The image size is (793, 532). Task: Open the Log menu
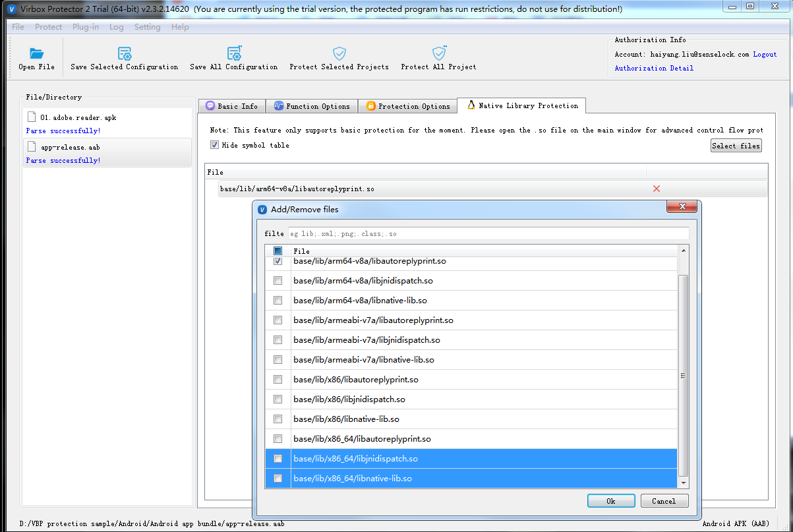(117, 27)
